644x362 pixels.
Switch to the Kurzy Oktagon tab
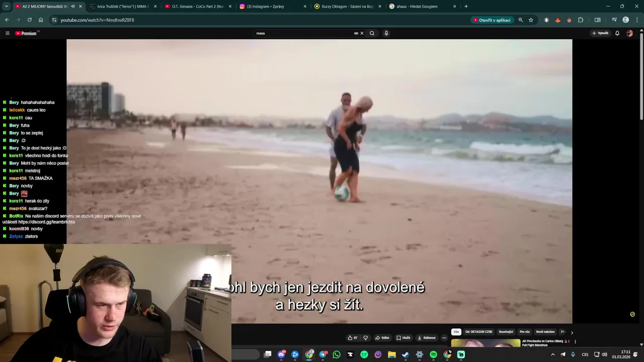point(348,7)
